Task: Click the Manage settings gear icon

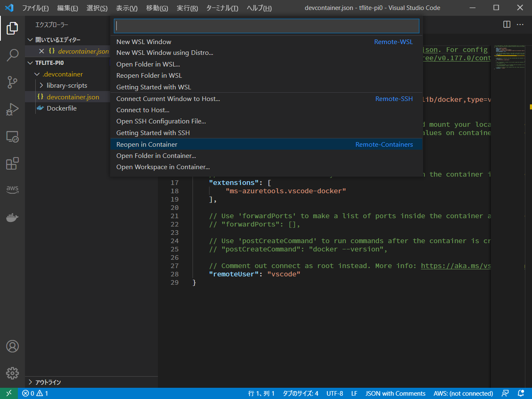Action: point(12,373)
